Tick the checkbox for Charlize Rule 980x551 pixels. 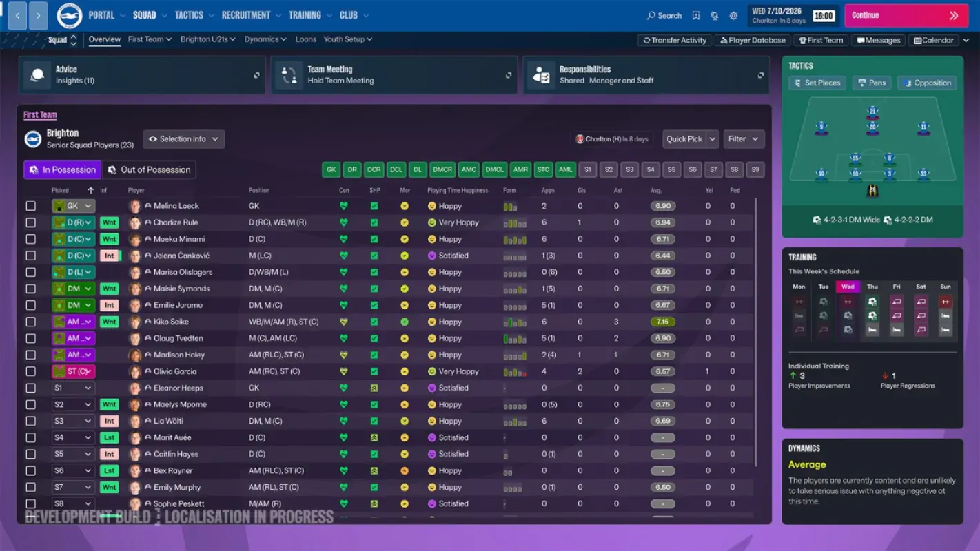(30, 222)
